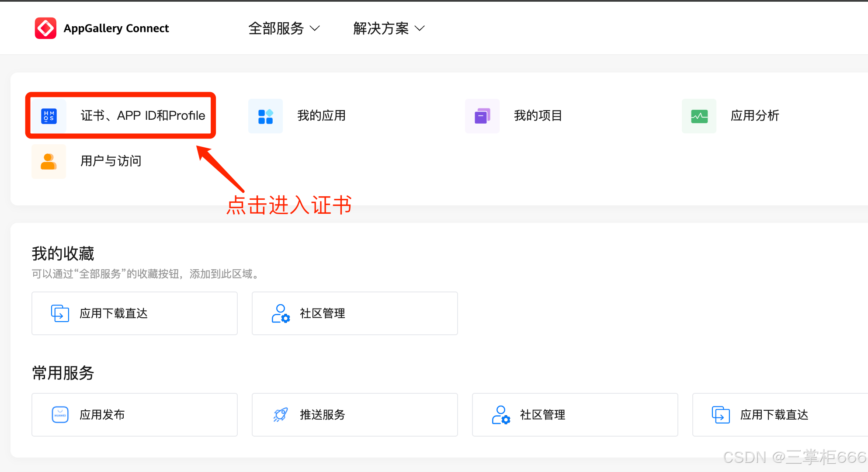Click the 应用发布 Huawei icon
The height and width of the screenshot is (472, 868).
click(x=60, y=415)
